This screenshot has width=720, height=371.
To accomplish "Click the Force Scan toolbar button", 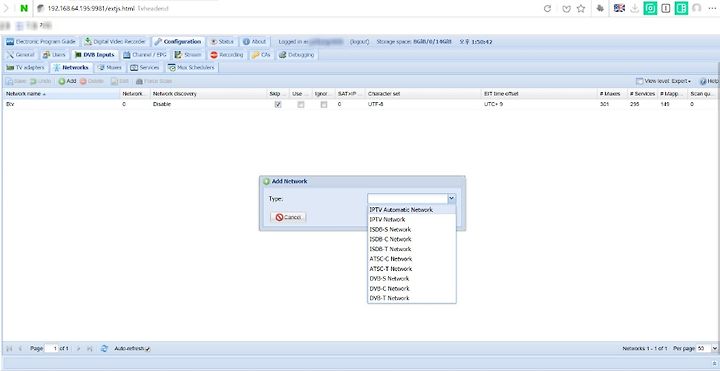I will tap(154, 81).
